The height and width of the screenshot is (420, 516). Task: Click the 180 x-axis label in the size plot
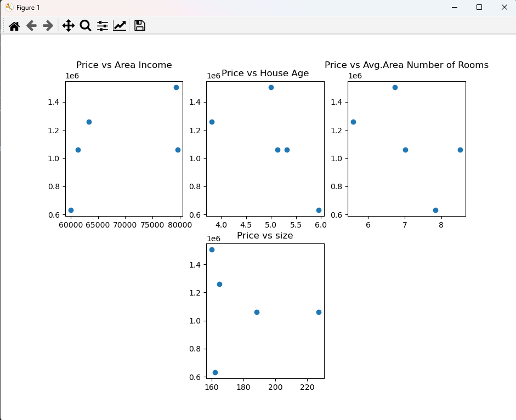click(x=243, y=387)
